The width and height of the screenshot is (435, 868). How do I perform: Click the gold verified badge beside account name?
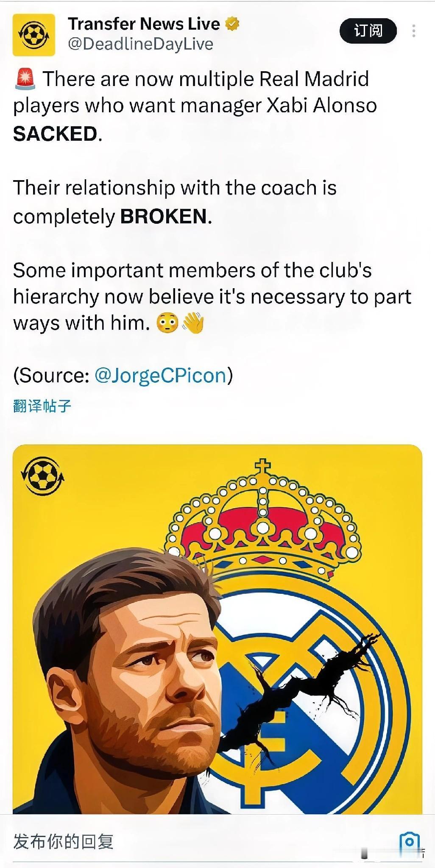coord(232,24)
